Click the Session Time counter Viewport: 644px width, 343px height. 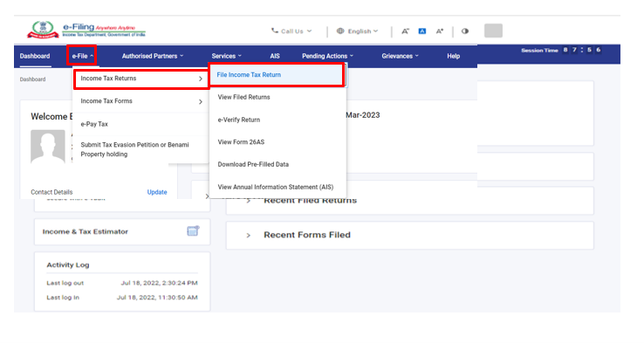point(560,50)
